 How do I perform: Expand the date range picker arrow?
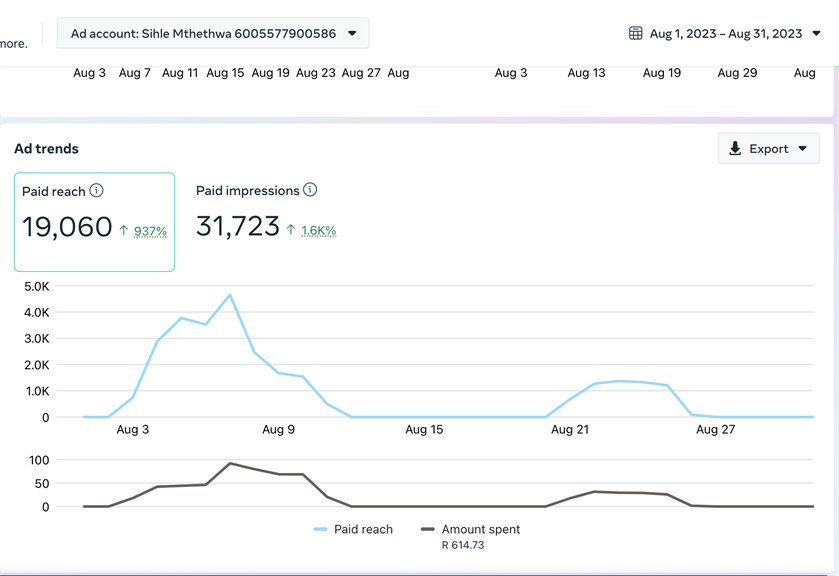click(816, 33)
